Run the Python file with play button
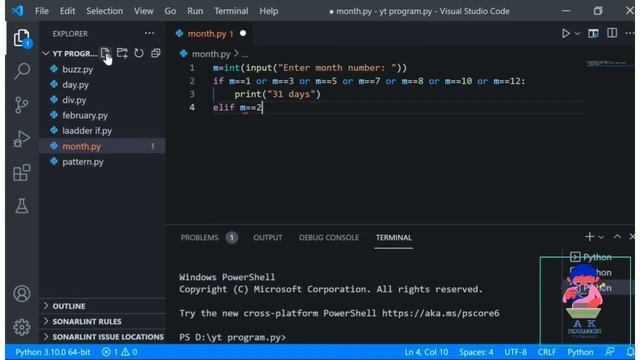 pos(565,33)
